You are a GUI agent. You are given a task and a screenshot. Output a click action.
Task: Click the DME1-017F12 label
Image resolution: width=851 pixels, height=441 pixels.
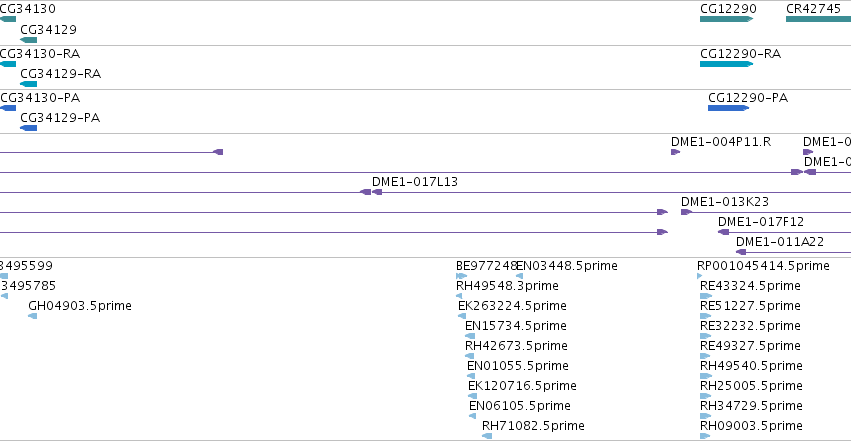tap(761, 222)
